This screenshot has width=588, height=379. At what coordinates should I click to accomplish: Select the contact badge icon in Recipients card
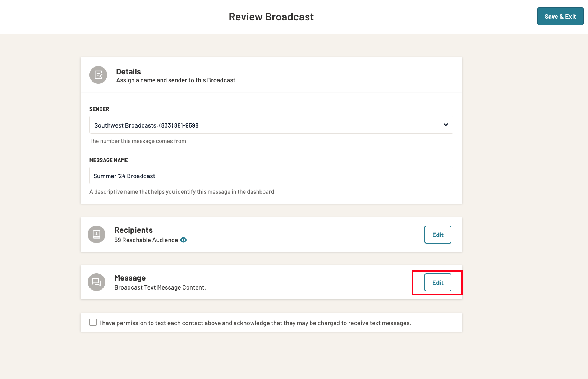pos(96,234)
